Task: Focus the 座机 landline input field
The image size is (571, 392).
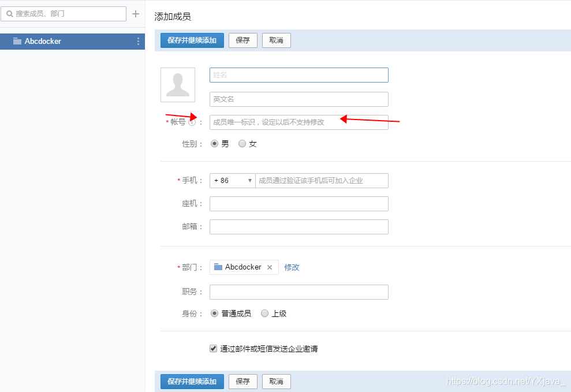Action: [299, 204]
